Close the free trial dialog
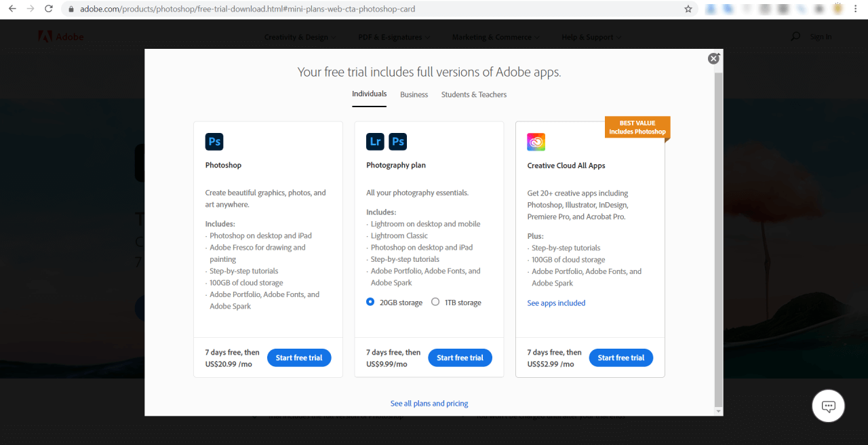This screenshot has height=445, width=868. [x=713, y=58]
